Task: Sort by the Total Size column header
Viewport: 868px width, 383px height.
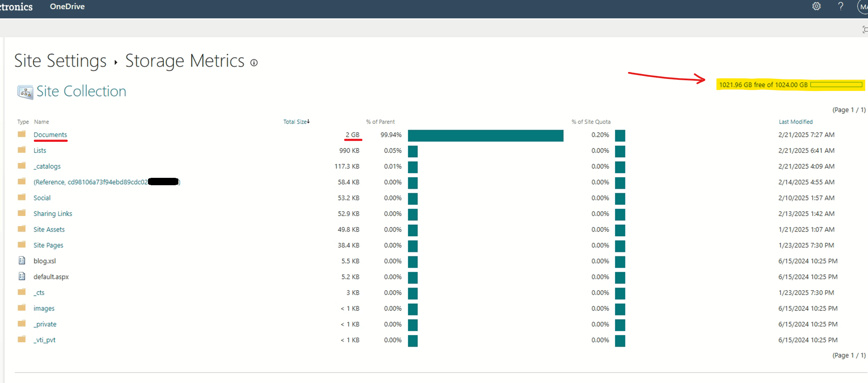Action: [296, 122]
